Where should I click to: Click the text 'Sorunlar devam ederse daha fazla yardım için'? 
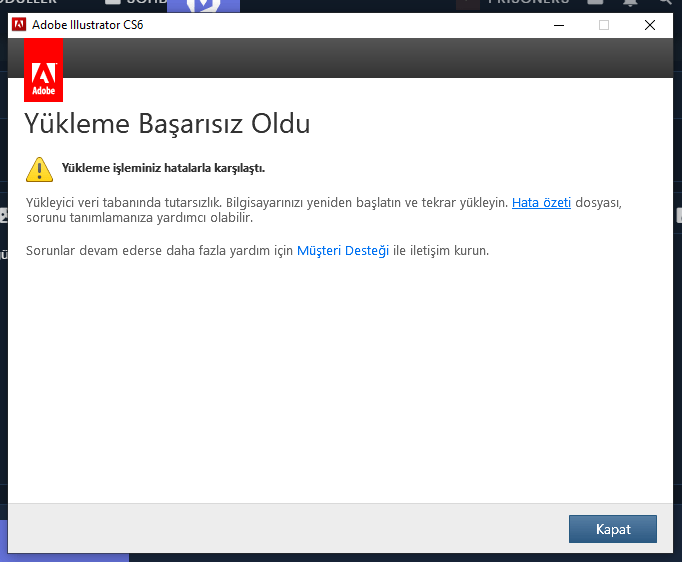coord(159,251)
